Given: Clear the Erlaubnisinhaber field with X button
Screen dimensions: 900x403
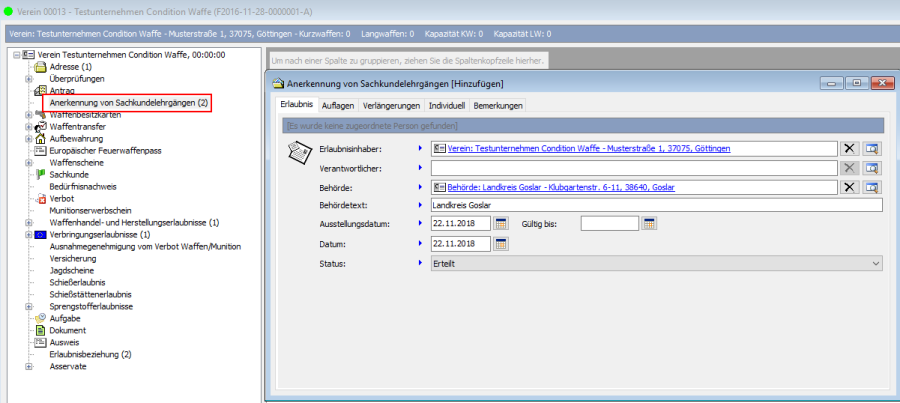Looking at the screenshot, I should (x=850, y=148).
